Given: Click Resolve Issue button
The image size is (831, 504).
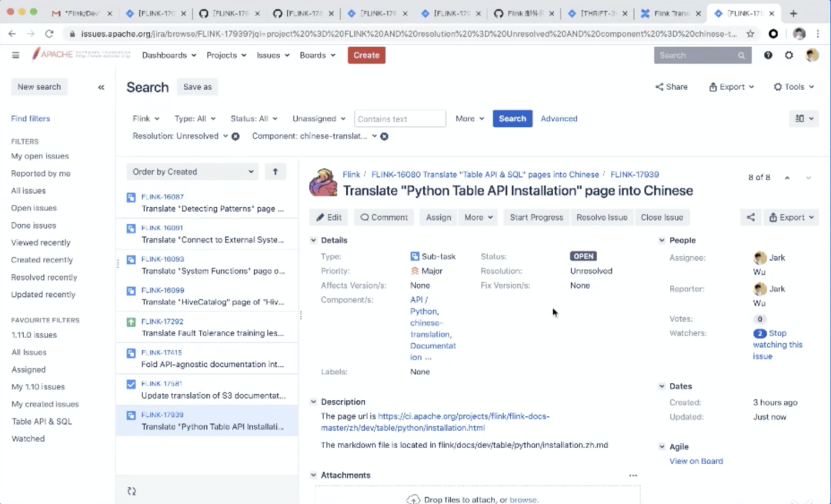Looking at the screenshot, I should [602, 217].
